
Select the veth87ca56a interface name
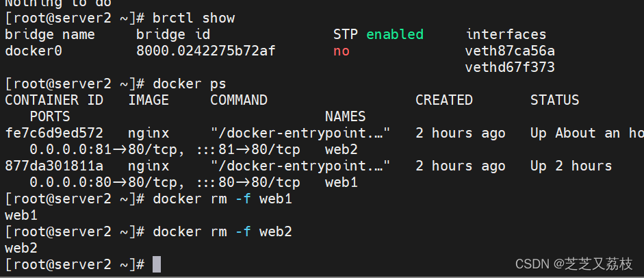[510, 51]
